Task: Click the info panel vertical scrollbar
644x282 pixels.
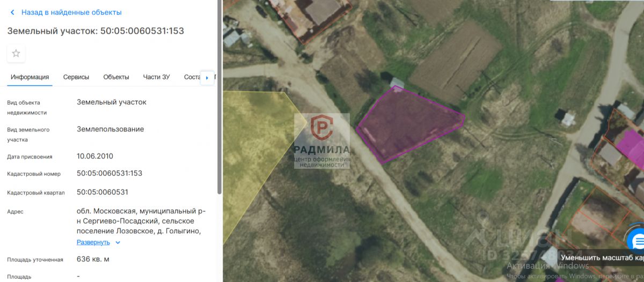Action: [219, 97]
